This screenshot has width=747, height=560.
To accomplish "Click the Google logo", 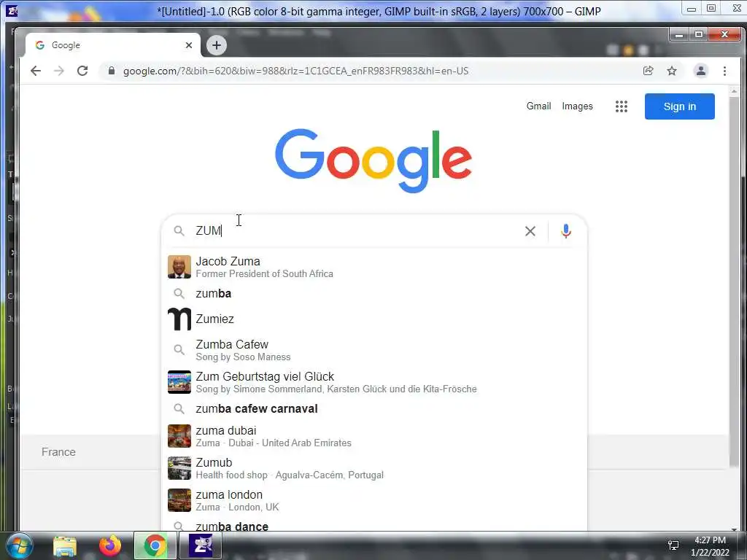I will [x=373, y=160].
